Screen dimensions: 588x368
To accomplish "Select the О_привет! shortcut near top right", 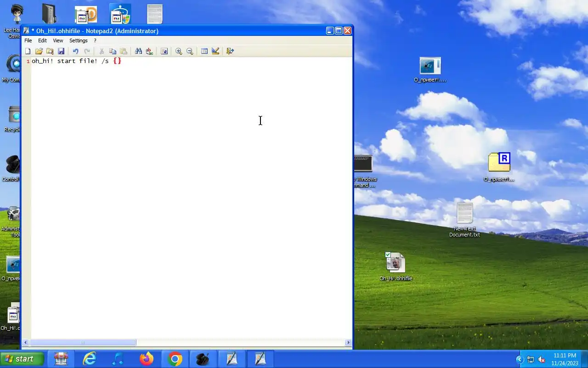I will coord(430,70).
